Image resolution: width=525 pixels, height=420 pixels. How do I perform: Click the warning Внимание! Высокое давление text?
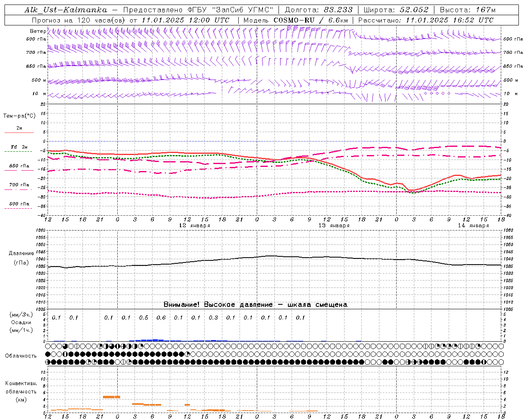click(x=255, y=305)
